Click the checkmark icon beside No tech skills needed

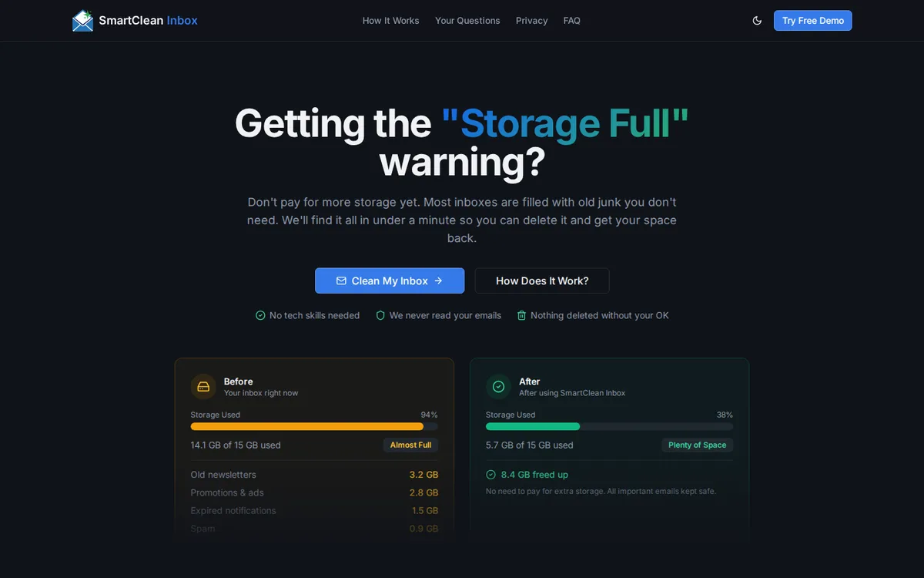coord(260,316)
